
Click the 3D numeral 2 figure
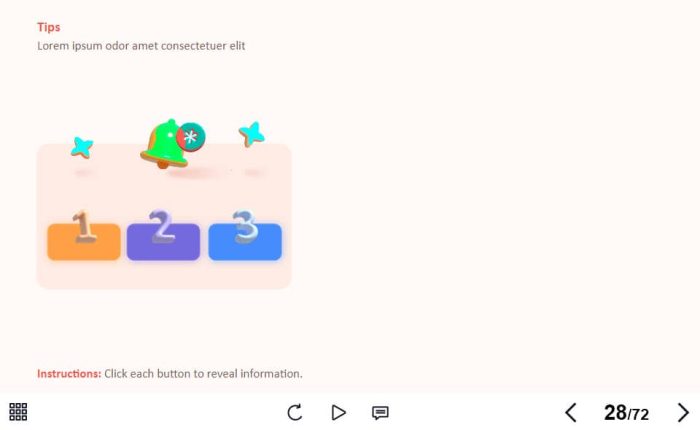162,226
